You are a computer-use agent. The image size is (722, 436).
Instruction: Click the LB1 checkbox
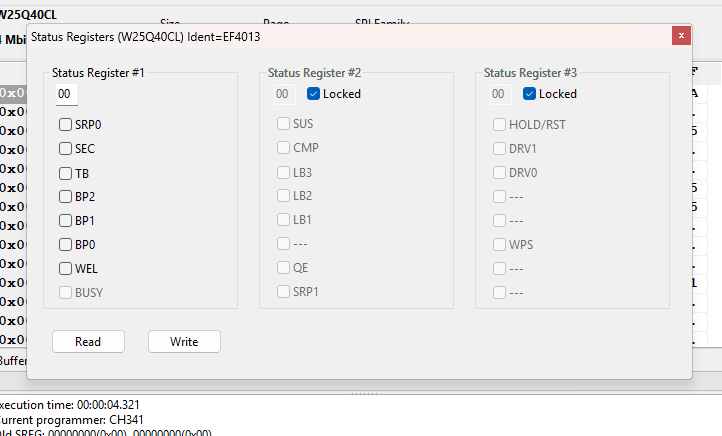[283, 220]
